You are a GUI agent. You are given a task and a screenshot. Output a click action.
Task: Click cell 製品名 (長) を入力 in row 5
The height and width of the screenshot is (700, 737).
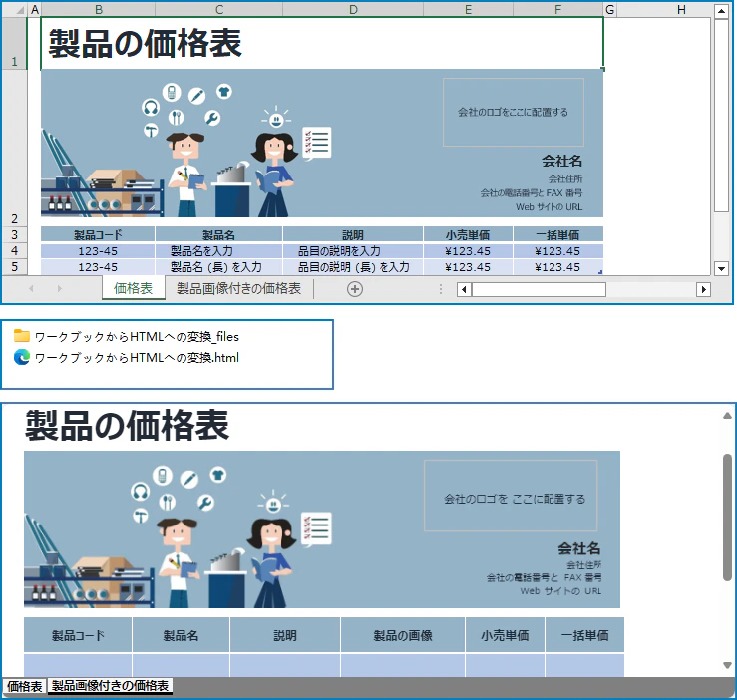pos(219,267)
